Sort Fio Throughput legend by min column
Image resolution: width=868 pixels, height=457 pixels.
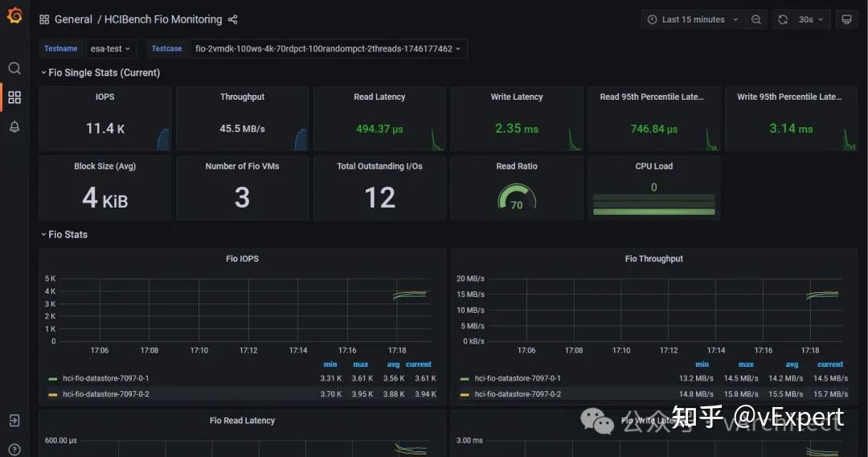[702, 364]
